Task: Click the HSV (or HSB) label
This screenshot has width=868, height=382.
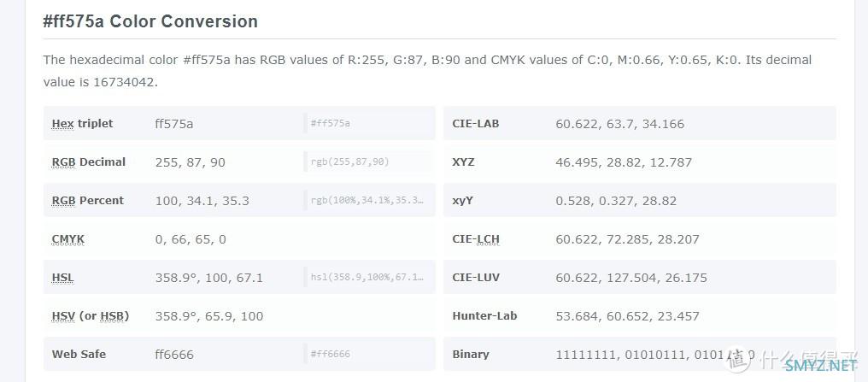Action: (91, 316)
